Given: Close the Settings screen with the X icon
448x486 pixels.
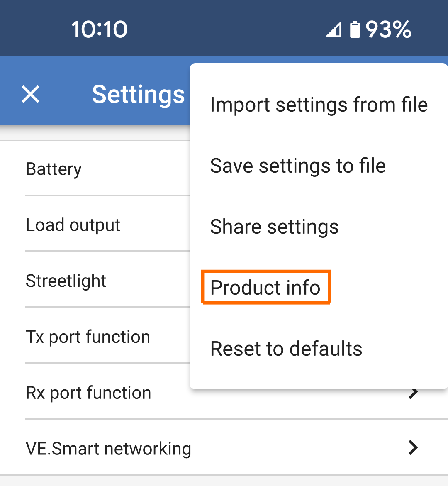Looking at the screenshot, I should pyautogui.click(x=30, y=94).
